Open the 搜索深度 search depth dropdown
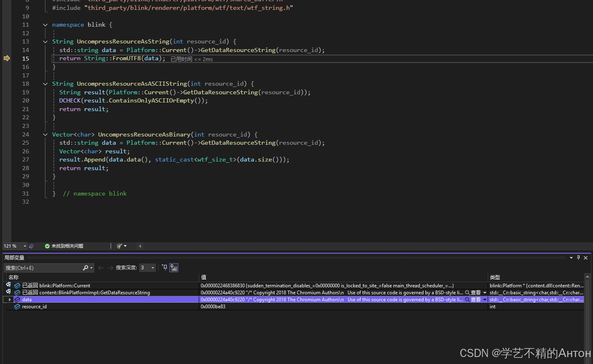 coord(152,267)
